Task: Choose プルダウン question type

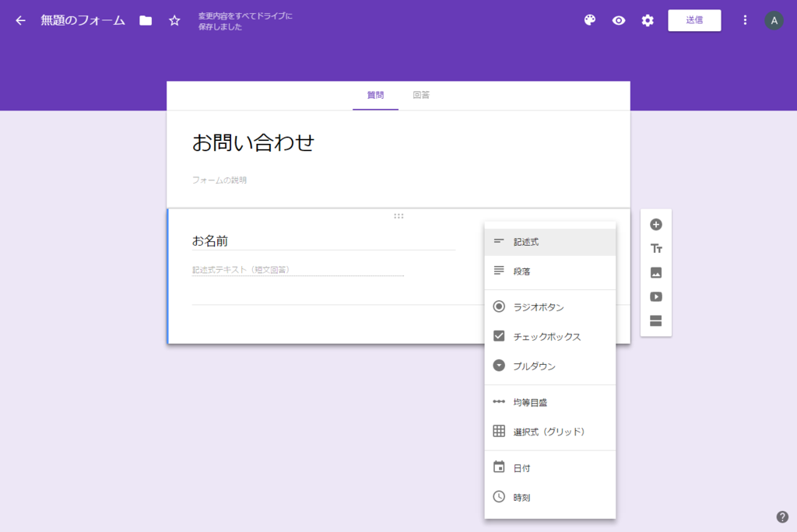Action: (x=550, y=366)
